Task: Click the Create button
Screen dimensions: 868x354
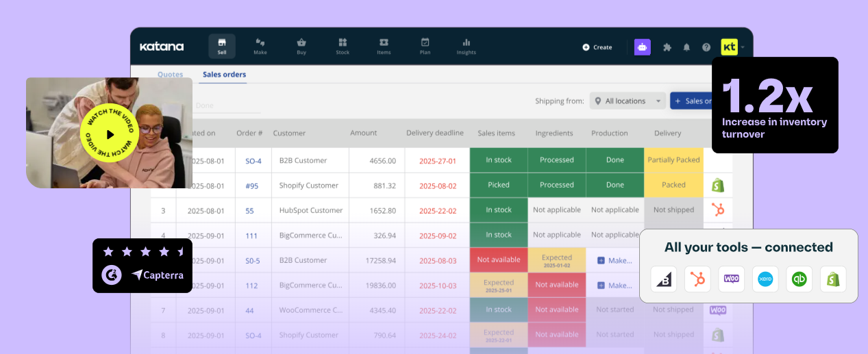Action: (597, 47)
